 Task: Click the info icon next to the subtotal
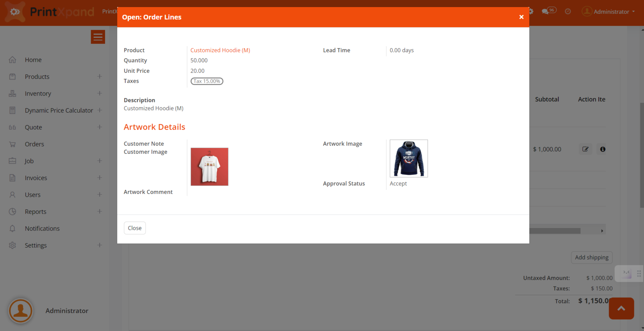(603, 149)
